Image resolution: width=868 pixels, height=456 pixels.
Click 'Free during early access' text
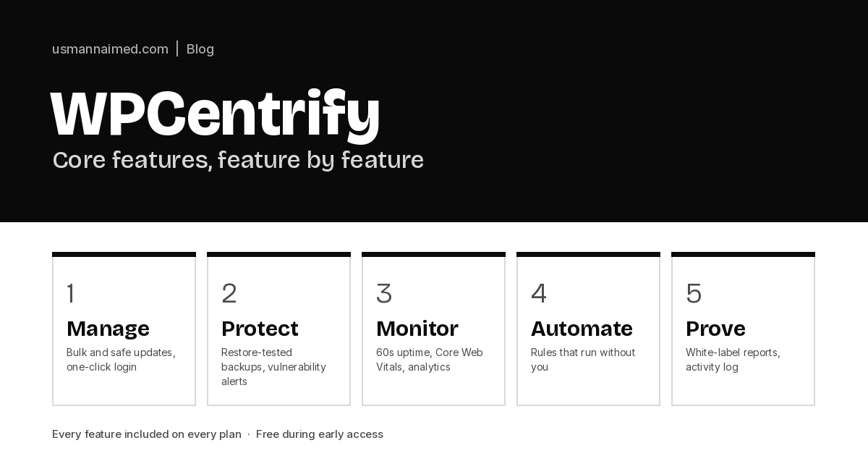pyautogui.click(x=320, y=434)
